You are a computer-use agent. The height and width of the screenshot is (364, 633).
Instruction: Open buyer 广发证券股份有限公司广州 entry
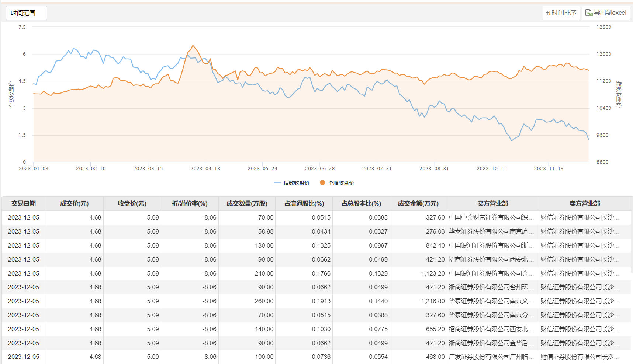[491, 357]
